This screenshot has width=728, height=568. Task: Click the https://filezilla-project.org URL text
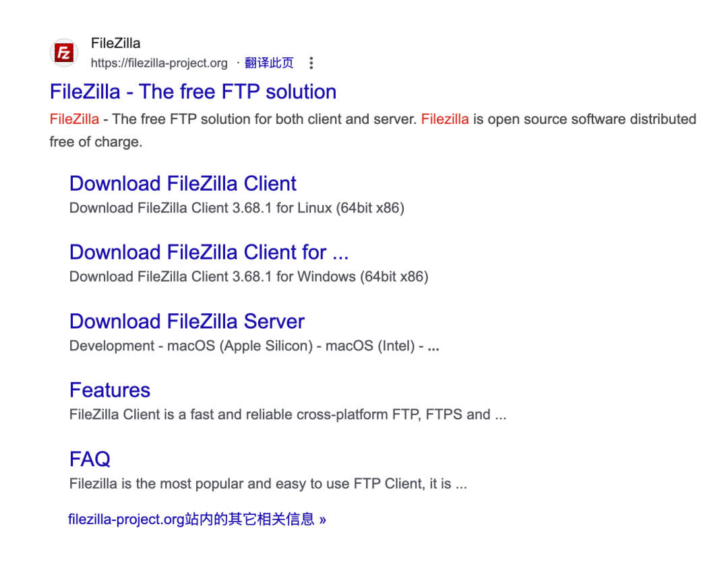click(x=159, y=63)
